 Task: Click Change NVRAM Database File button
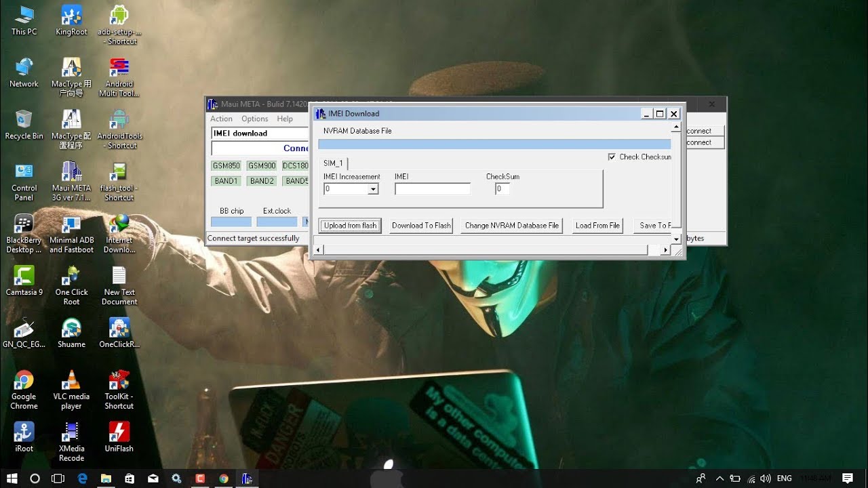pyautogui.click(x=512, y=226)
